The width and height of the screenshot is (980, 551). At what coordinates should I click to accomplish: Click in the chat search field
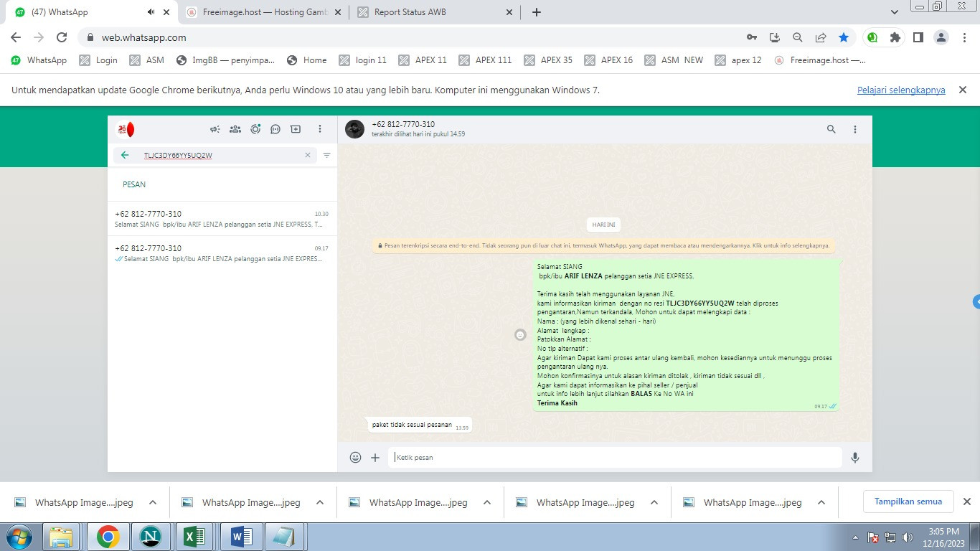point(215,155)
